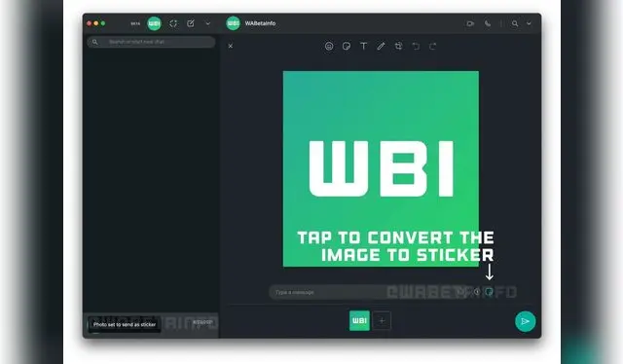Open your WBI profile avatar in sidebar header
The height and width of the screenshot is (364, 623).
click(x=154, y=23)
